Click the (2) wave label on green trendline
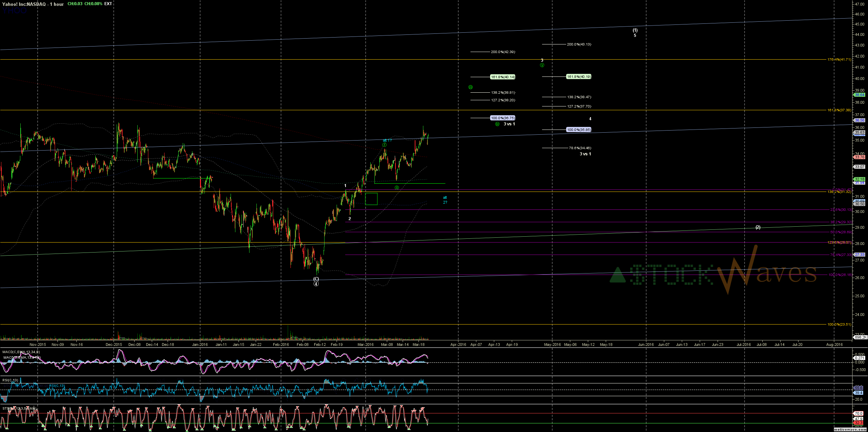 758,227
